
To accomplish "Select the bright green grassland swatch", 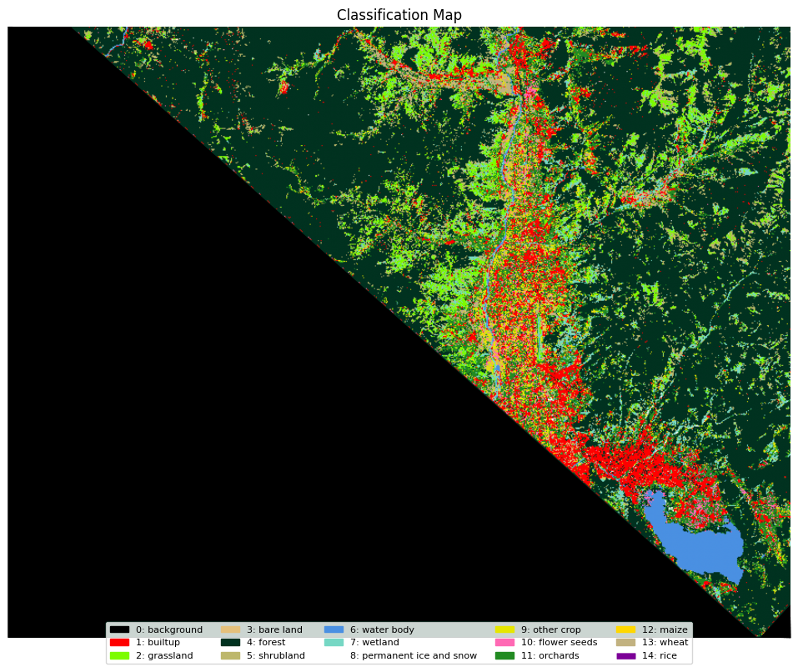I will [x=119, y=655].
